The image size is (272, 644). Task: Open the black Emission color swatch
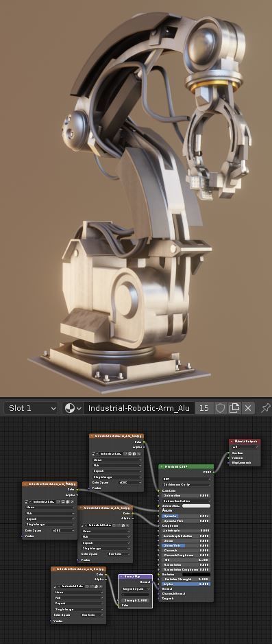196,574
